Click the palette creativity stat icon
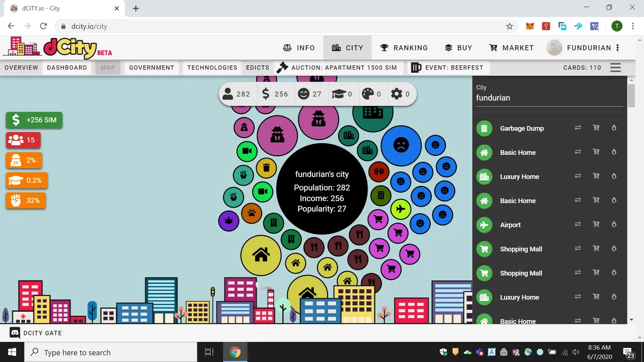Image resolution: width=644 pixels, height=362 pixels. (x=368, y=94)
